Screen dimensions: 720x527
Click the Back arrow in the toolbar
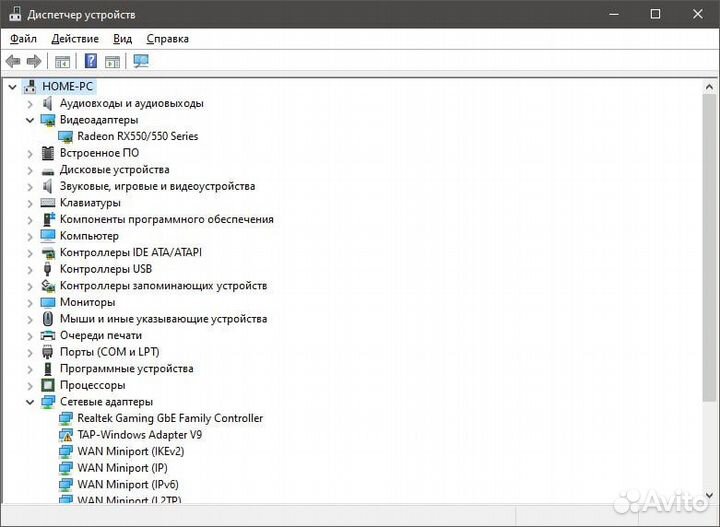tap(13, 61)
